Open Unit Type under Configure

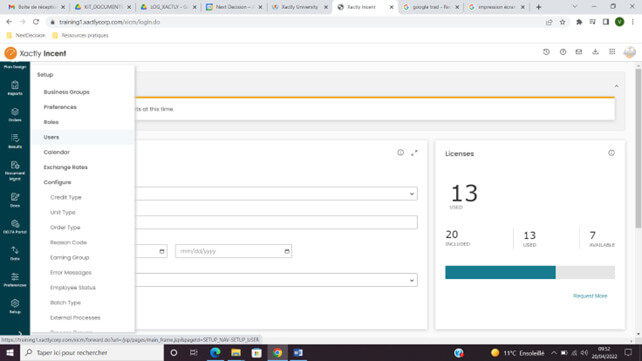tap(63, 212)
